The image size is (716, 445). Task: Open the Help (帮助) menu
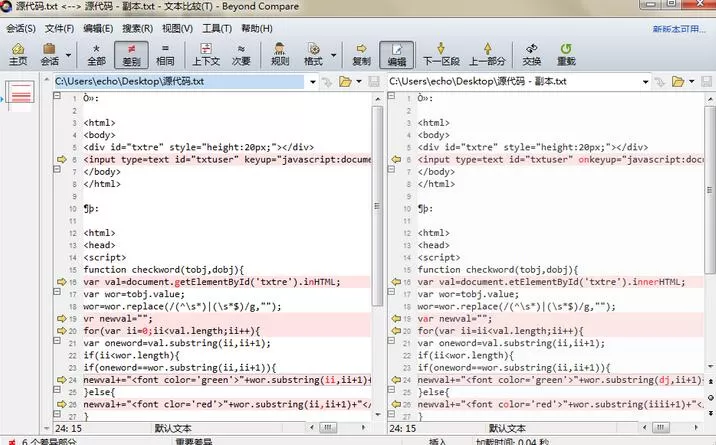point(257,28)
